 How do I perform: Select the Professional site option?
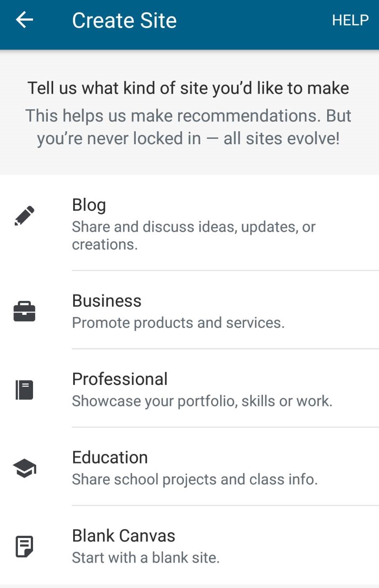point(120,379)
